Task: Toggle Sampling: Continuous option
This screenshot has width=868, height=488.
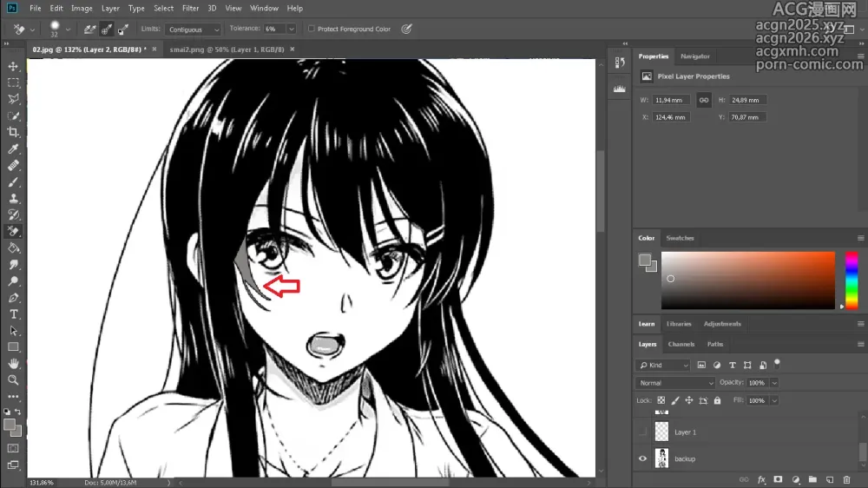Action: (89, 30)
